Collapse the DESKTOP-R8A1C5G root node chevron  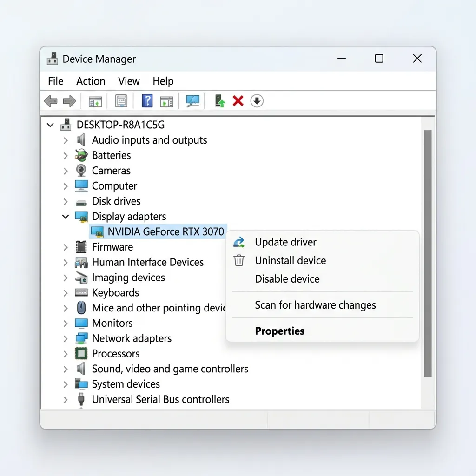[50, 125]
